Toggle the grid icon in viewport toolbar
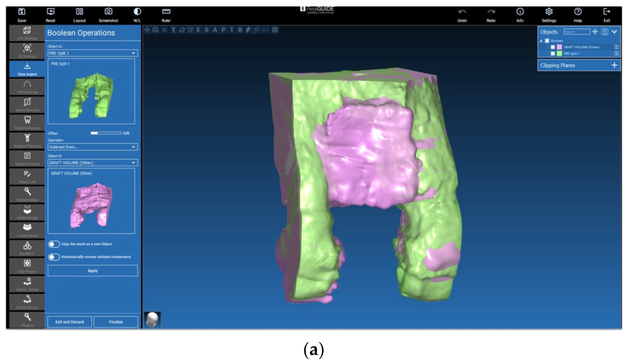628x364 pixels. coord(275,30)
